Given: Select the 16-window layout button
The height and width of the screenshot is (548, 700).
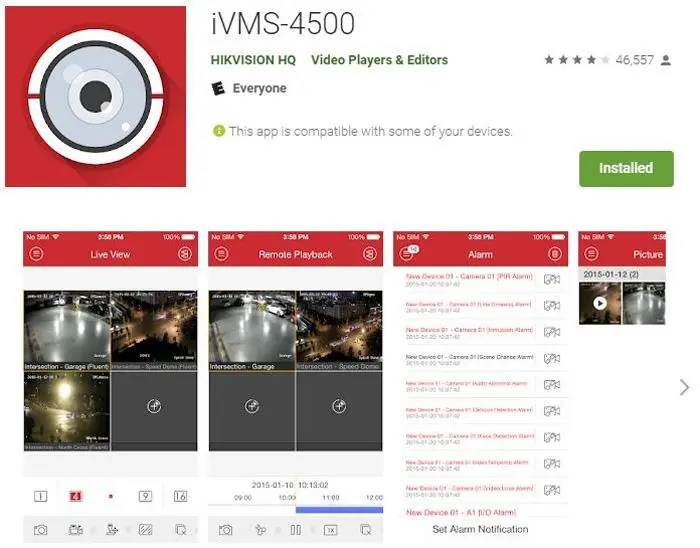Looking at the screenshot, I should coord(180,496).
